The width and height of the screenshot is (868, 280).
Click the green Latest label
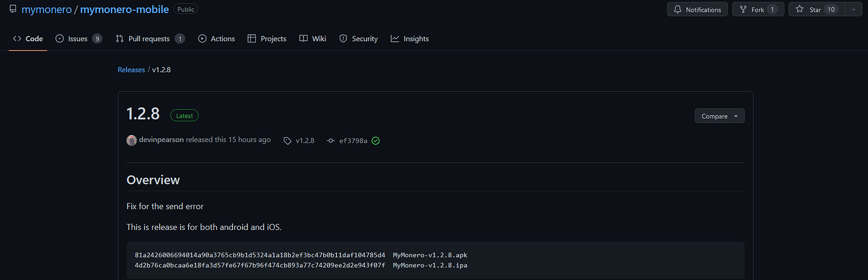pyautogui.click(x=185, y=116)
